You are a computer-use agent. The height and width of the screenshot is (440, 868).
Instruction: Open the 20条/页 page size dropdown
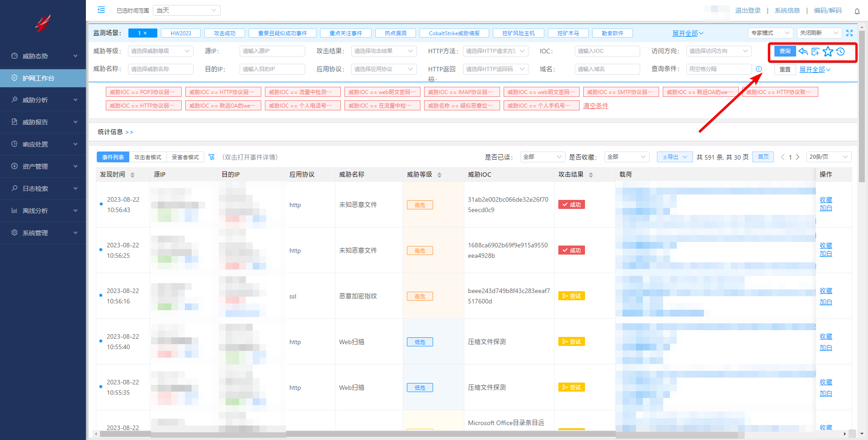tap(829, 157)
